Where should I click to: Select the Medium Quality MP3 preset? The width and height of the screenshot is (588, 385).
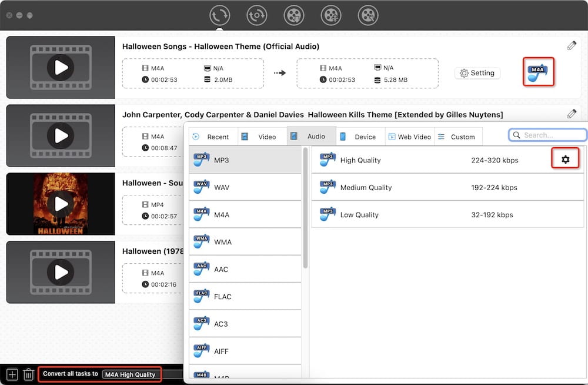pos(366,187)
